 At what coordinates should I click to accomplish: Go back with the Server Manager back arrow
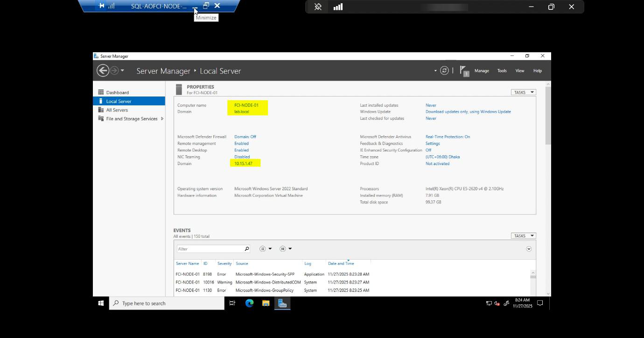(103, 70)
